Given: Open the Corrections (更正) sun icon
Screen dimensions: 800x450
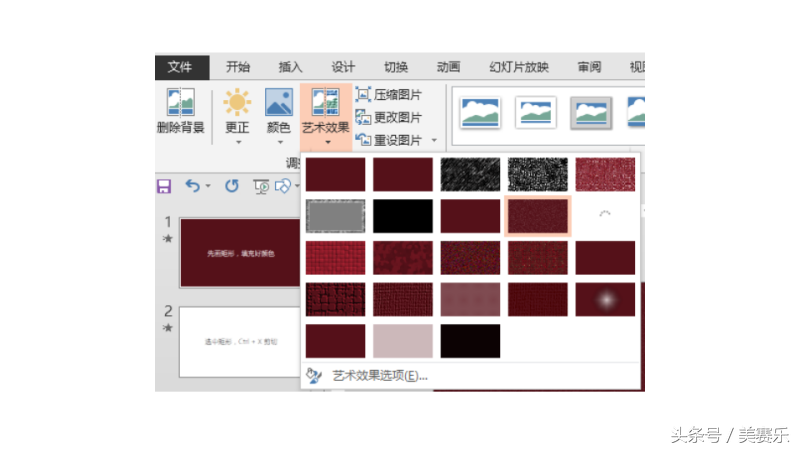Looking at the screenshot, I should [237, 102].
